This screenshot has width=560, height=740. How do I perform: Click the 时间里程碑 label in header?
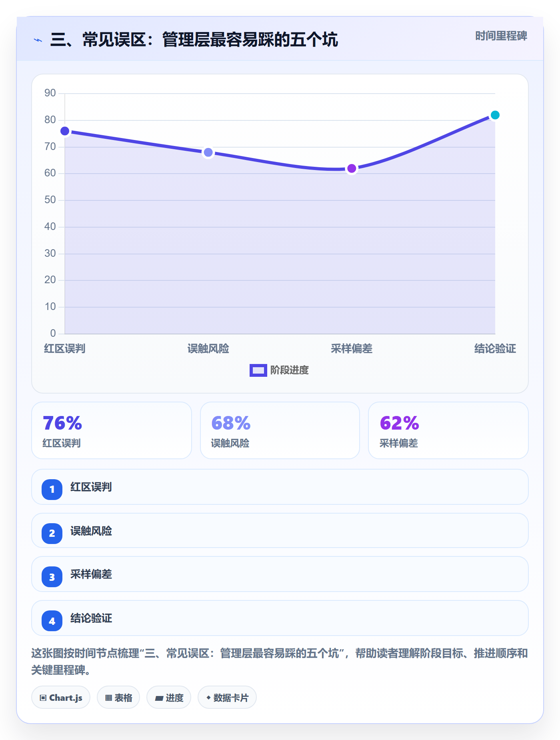click(x=501, y=36)
